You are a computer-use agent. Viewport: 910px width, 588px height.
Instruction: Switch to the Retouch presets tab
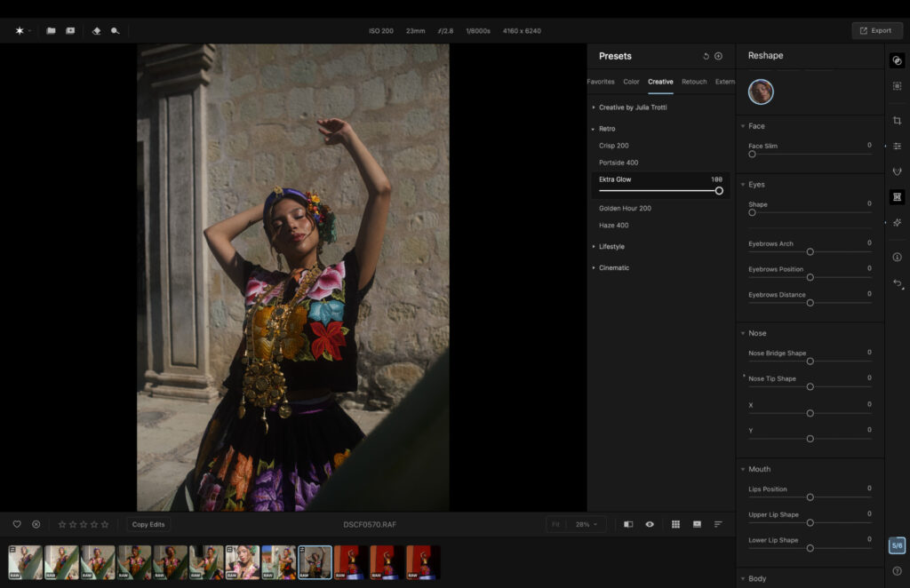pyautogui.click(x=694, y=82)
